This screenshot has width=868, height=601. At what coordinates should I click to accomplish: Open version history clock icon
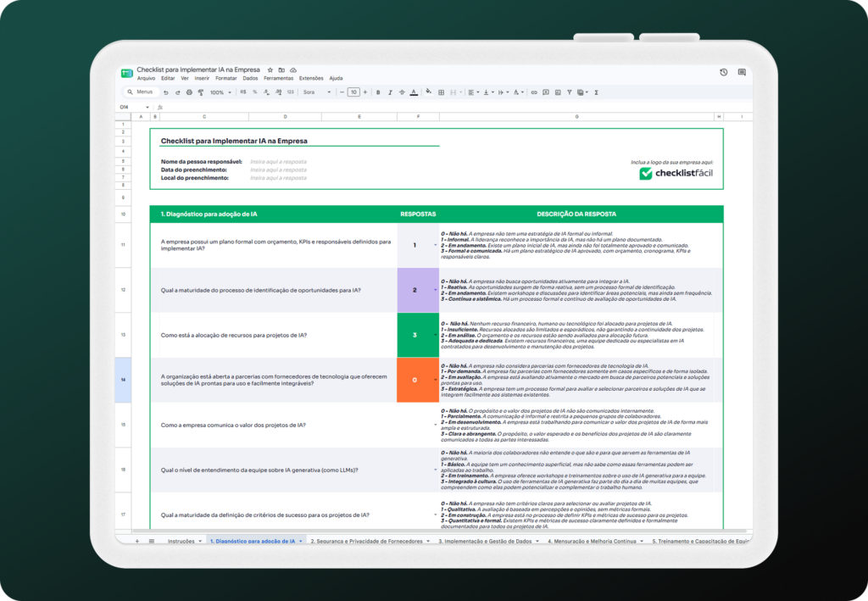724,72
